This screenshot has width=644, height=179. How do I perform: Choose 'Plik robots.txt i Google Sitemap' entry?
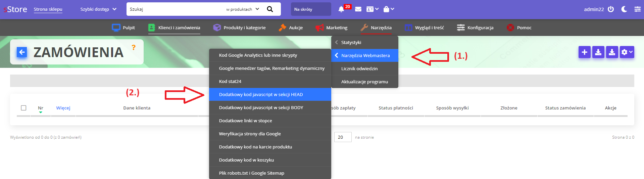click(251, 173)
